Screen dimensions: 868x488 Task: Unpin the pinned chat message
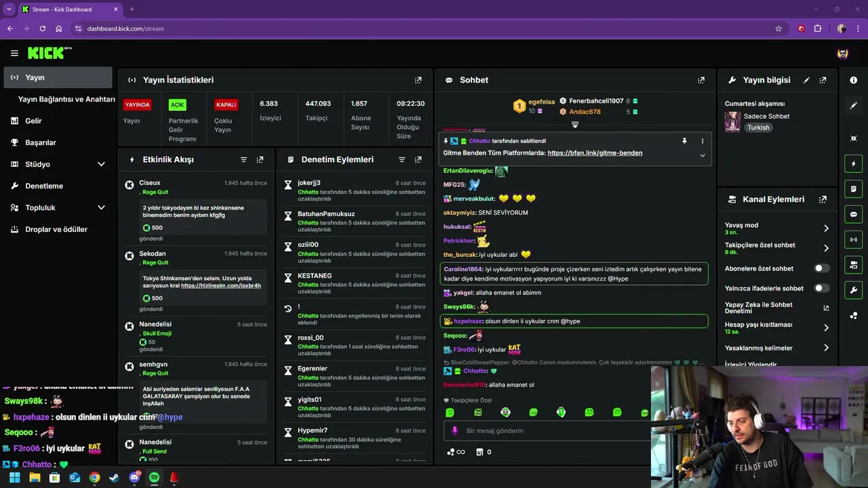(684, 141)
